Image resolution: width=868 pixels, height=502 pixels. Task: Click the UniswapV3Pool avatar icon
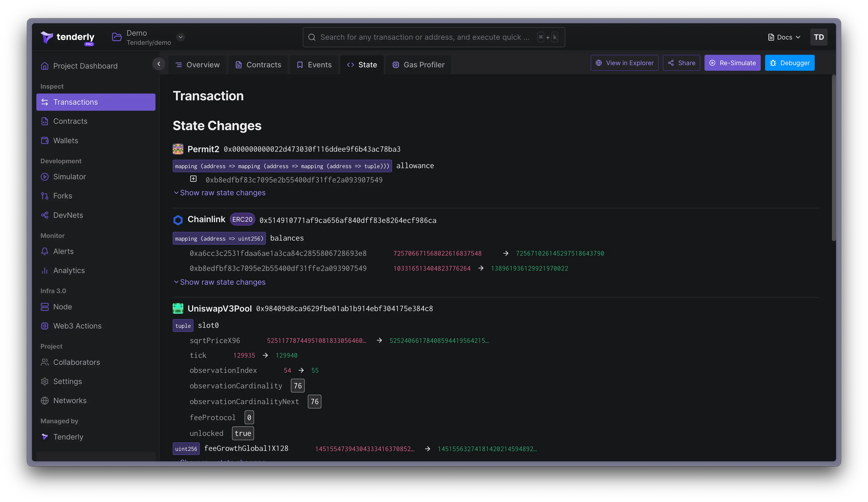[178, 309]
